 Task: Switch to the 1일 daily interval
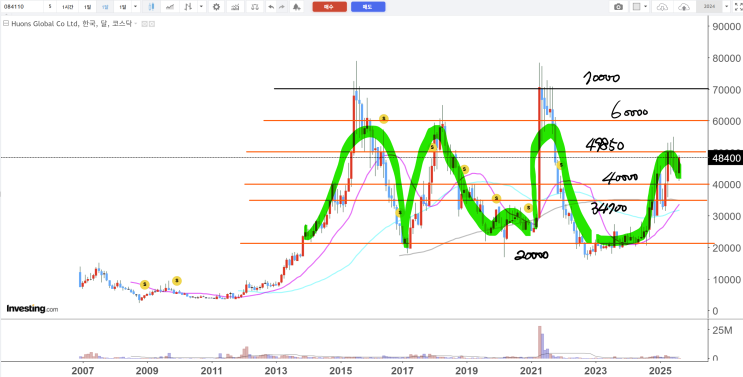point(87,7)
